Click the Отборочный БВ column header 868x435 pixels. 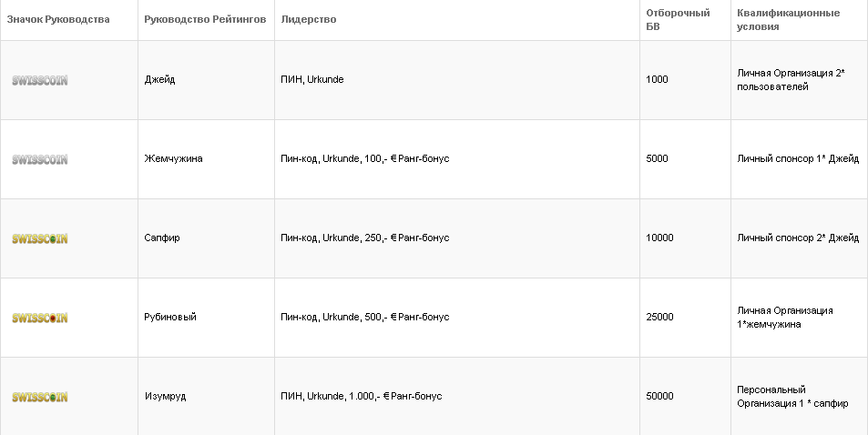click(x=678, y=20)
